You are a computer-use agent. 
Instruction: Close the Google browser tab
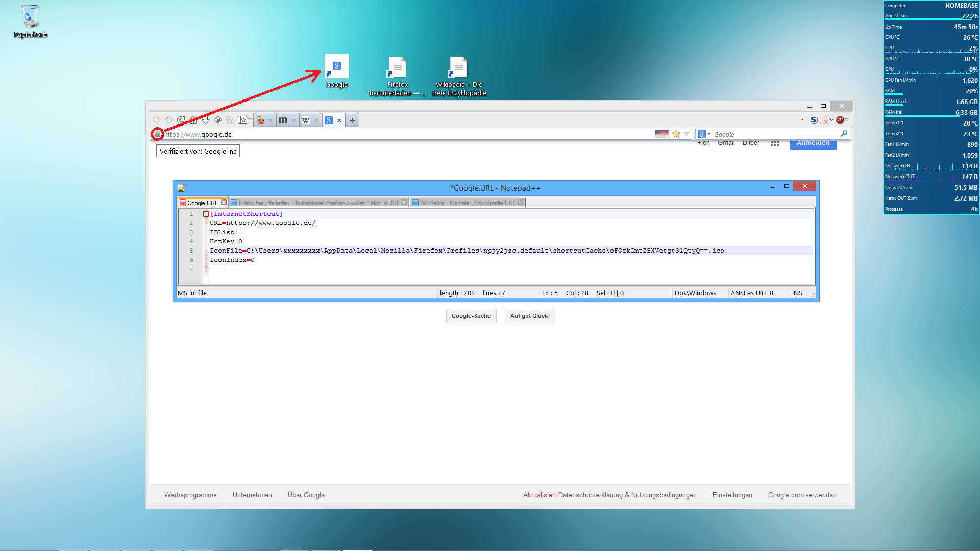point(339,120)
